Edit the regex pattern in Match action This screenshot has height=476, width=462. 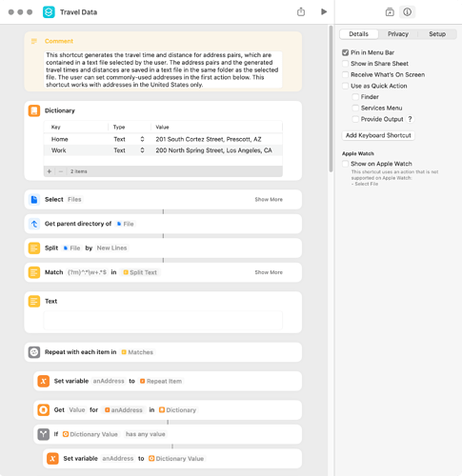tap(87, 272)
